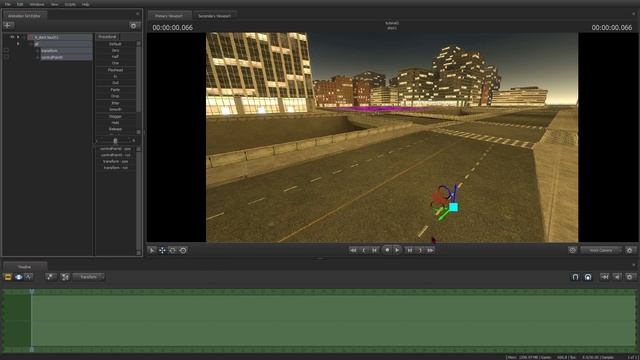Collapse the second-level tree group arrow

18,44
